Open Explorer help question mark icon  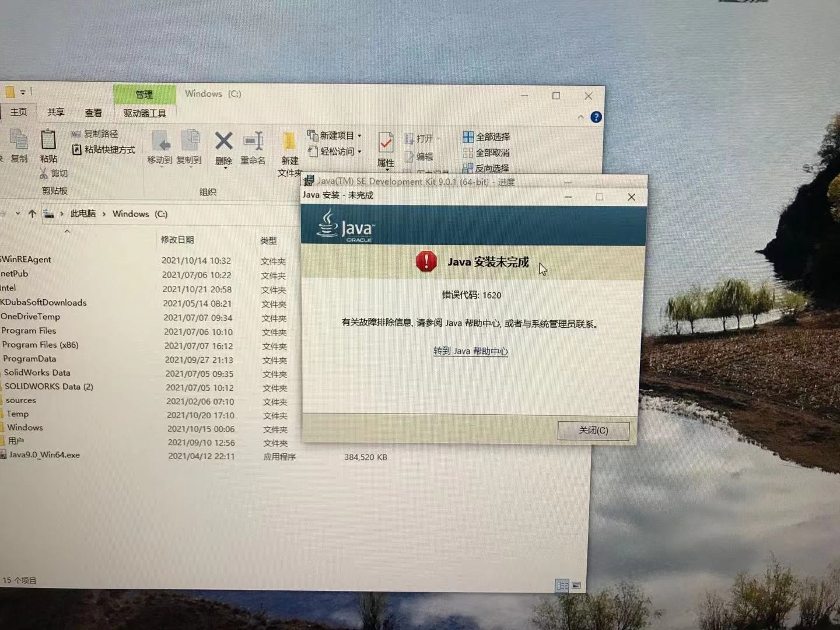click(596, 117)
